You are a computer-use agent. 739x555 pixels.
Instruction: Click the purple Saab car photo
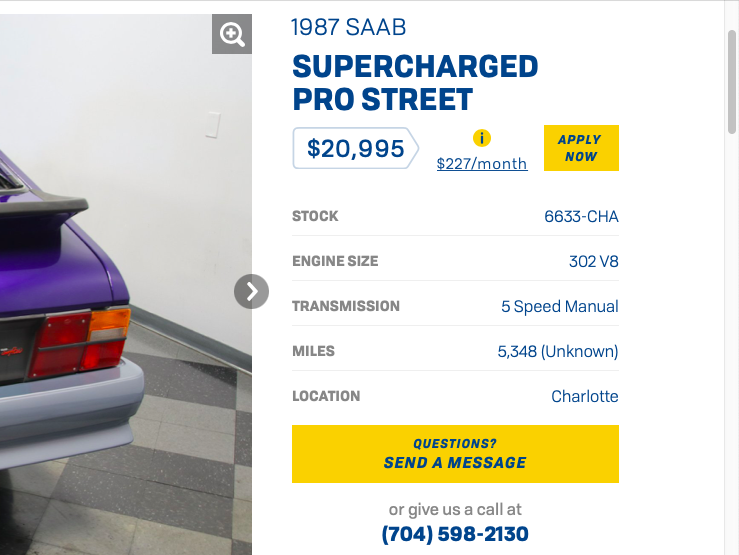click(x=100, y=300)
